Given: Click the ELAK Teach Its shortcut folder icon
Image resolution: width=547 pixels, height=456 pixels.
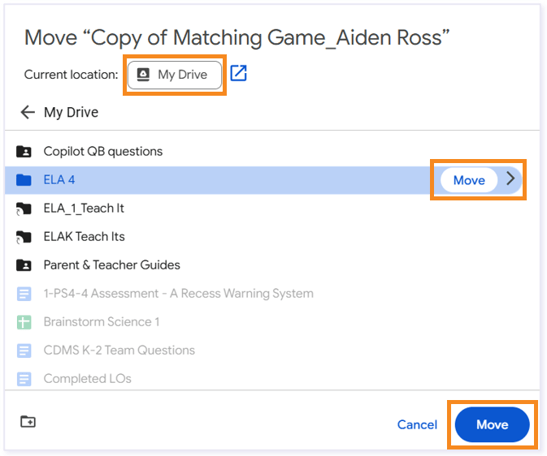Looking at the screenshot, I should tap(24, 237).
